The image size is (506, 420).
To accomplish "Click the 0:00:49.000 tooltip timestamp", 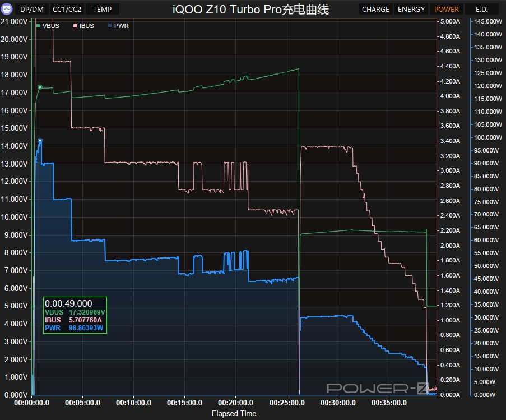I will click(x=68, y=303).
